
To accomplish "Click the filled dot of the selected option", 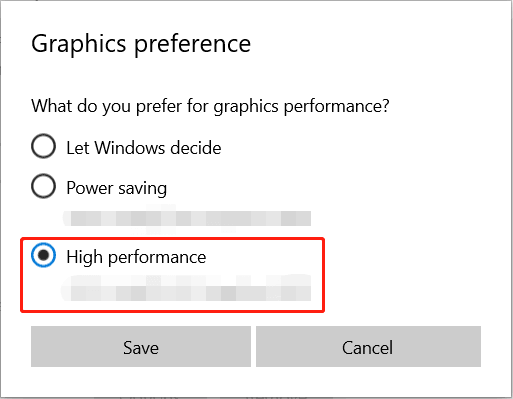I will coord(43,255).
